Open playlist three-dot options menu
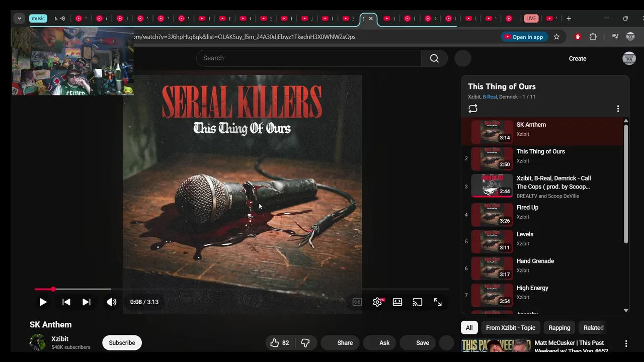This screenshot has width=644, height=362. click(618, 109)
